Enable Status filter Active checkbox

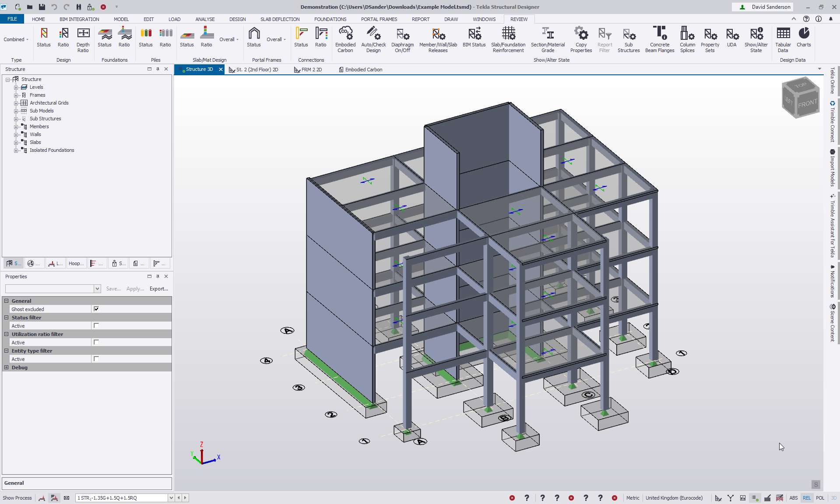pyautogui.click(x=96, y=325)
